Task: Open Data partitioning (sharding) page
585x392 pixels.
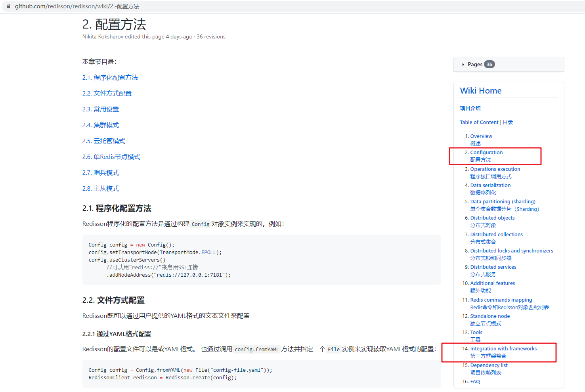Action: (503, 202)
